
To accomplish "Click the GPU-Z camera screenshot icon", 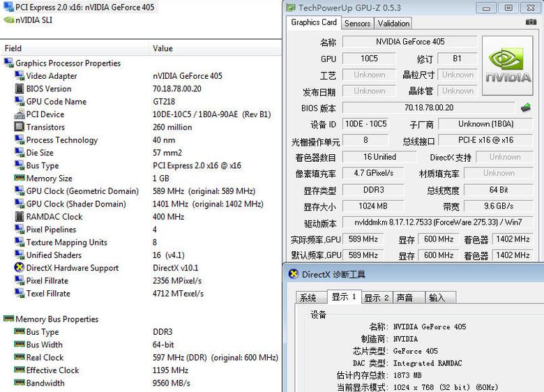I will pos(531,22).
